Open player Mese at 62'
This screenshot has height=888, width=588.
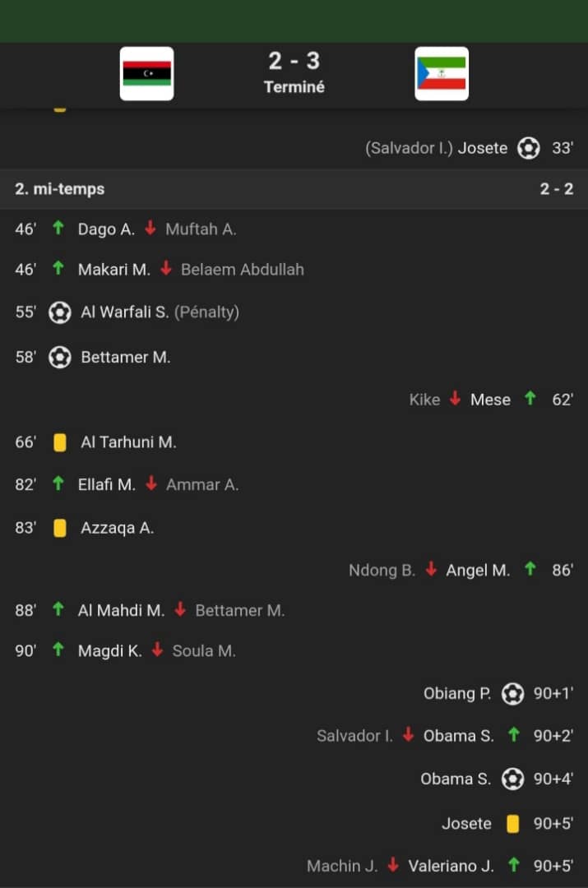[x=490, y=400]
